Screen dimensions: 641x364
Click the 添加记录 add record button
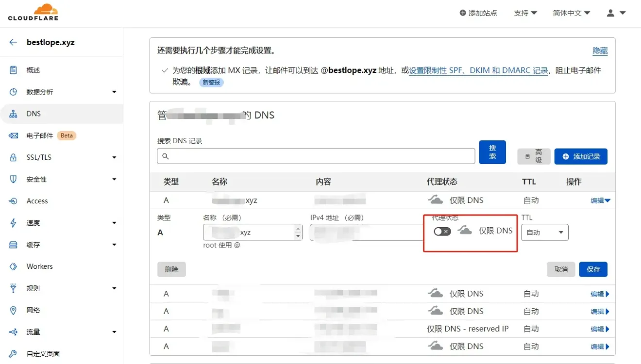[x=581, y=156]
